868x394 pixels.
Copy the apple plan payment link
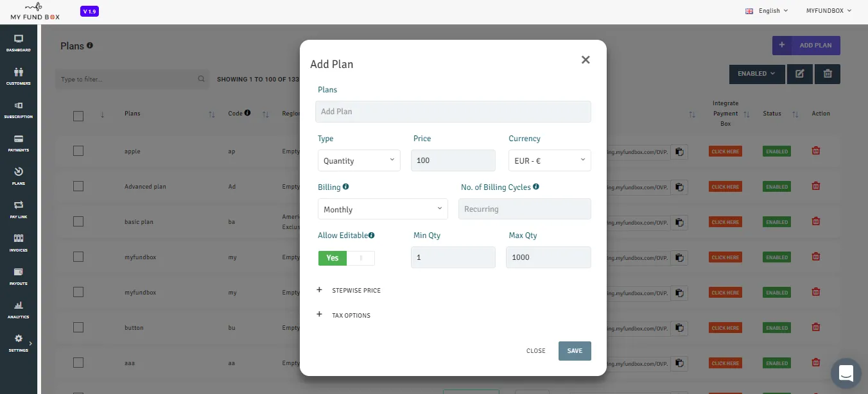(x=679, y=152)
